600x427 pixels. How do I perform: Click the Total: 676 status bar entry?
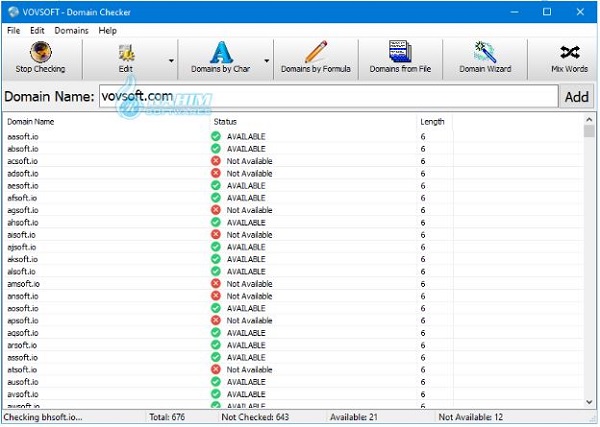[x=167, y=417]
